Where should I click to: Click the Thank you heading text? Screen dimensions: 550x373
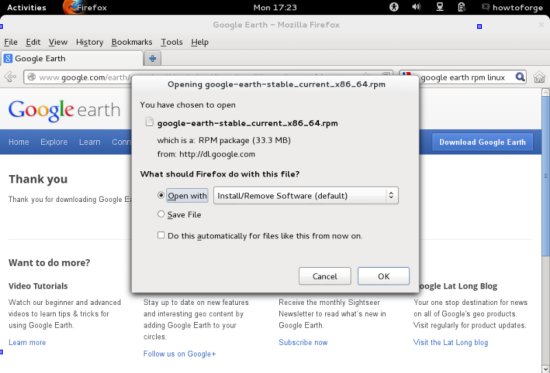(38, 179)
